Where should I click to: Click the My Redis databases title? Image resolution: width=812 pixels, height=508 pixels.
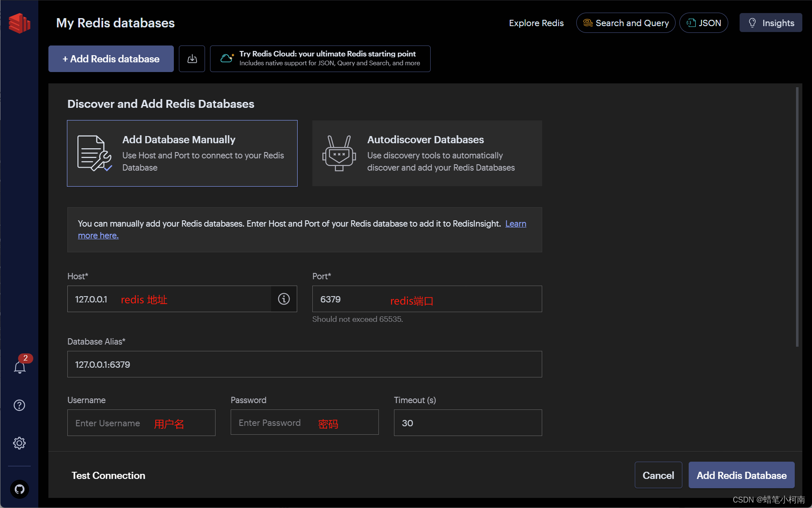[x=115, y=23]
